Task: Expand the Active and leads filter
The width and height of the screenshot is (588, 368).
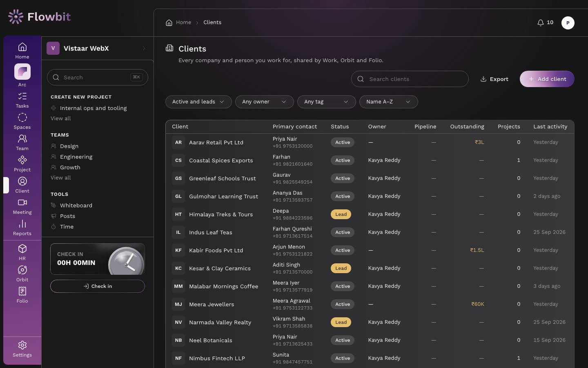Action: (x=198, y=102)
